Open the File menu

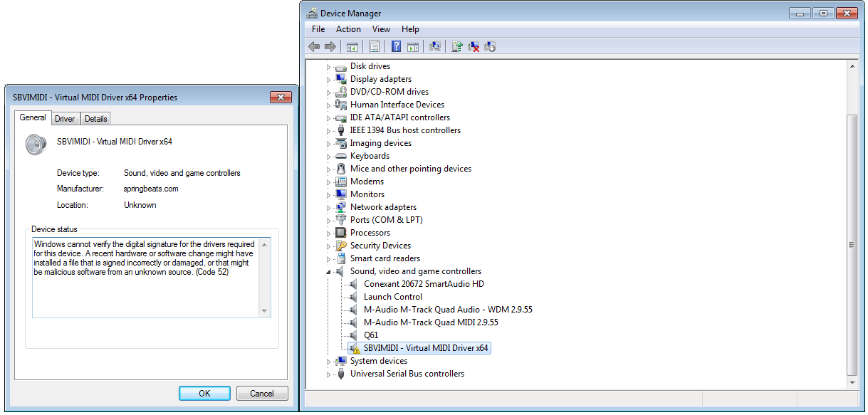point(318,29)
